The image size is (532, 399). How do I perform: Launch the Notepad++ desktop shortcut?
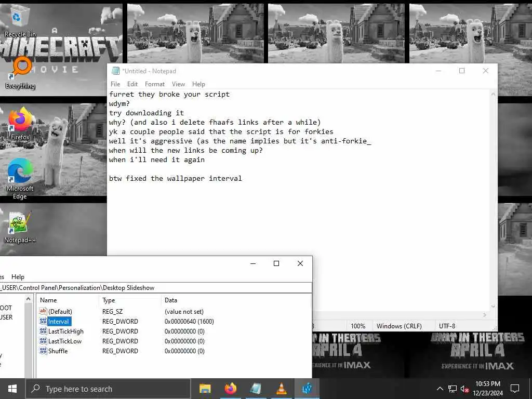(x=20, y=228)
